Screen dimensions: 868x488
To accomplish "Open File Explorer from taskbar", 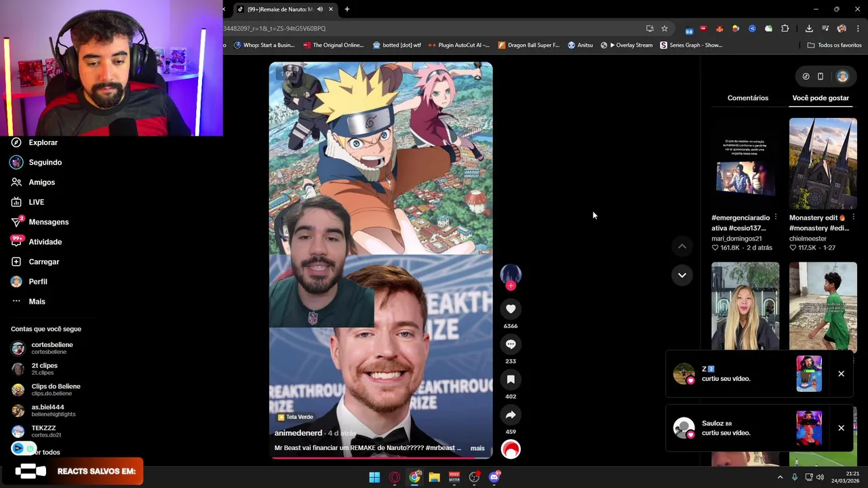I will [x=434, y=477].
